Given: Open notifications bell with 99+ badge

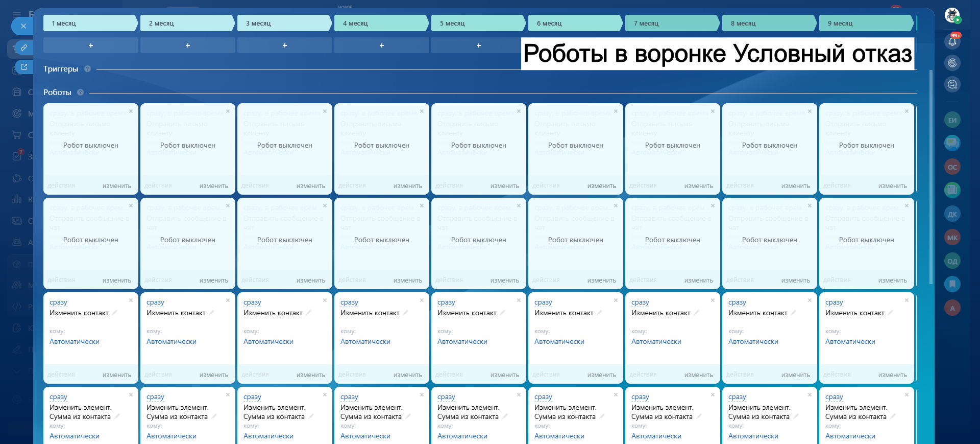Looking at the screenshot, I should click(952, 41).
